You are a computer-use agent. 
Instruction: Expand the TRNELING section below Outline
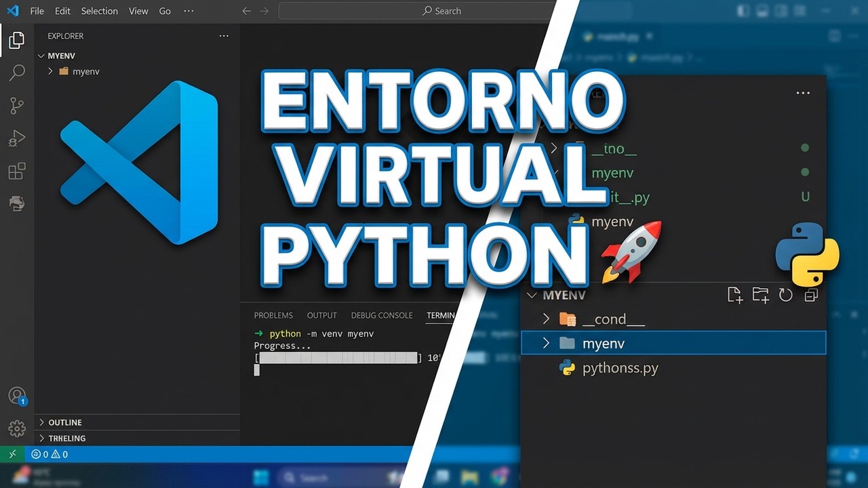(x=42, y=438)
